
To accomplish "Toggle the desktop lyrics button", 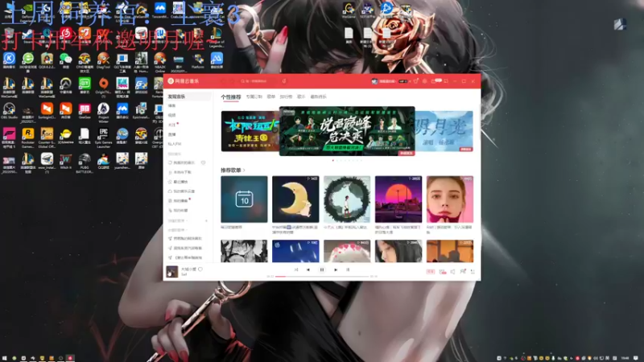I will 348,269.
